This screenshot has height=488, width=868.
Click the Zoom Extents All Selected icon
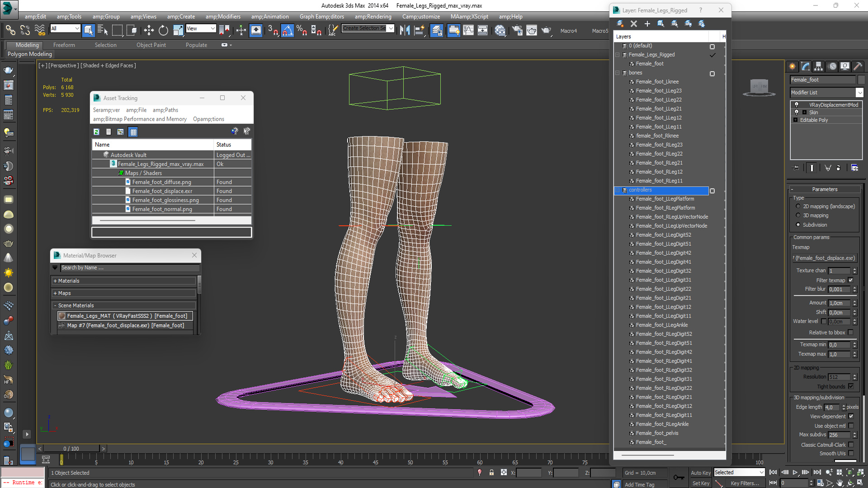pos(860,472)
